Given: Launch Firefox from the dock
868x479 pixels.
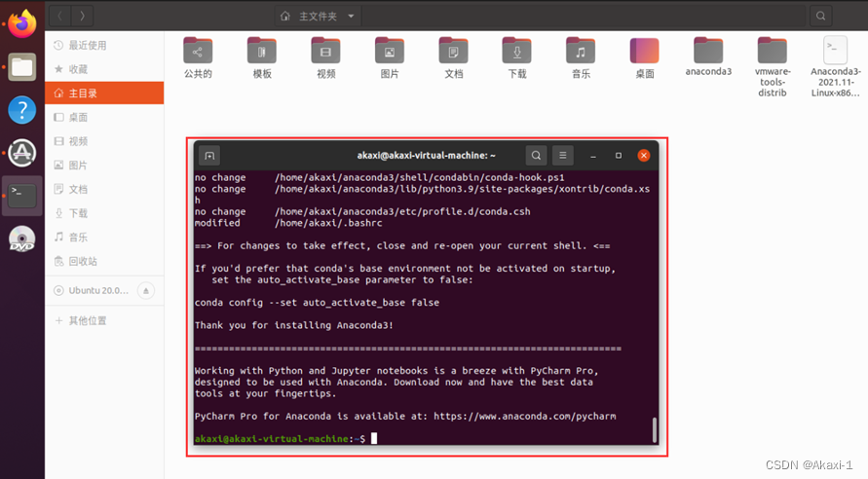Looking at the screenshot, I should point(22,23).
